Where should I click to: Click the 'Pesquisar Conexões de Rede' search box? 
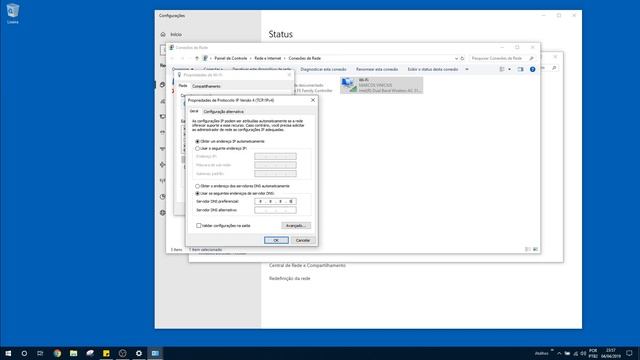pos(502,58)
